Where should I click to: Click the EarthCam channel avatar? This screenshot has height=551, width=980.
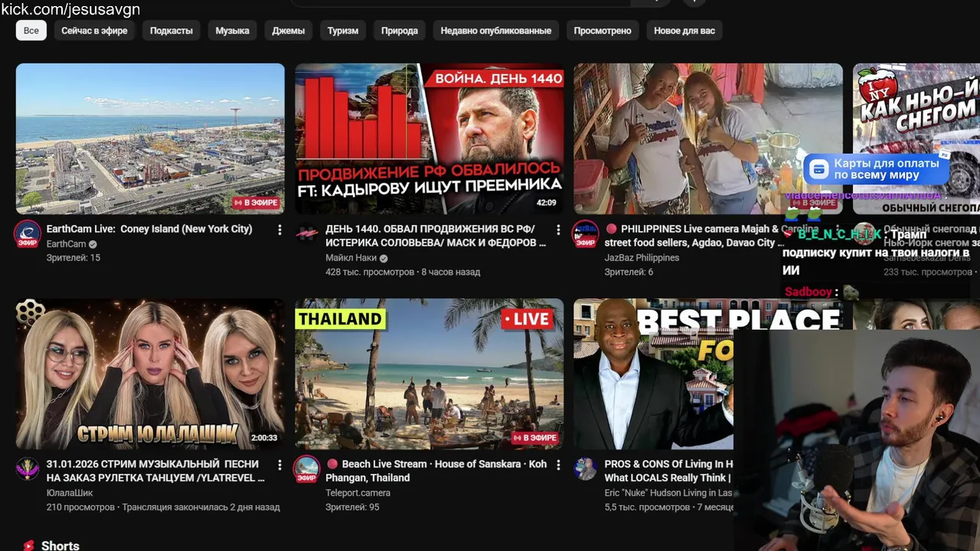[28, 234]
